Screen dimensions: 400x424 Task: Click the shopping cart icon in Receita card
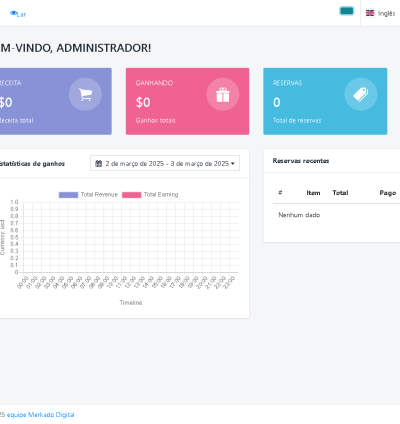(x=85, y=95)
